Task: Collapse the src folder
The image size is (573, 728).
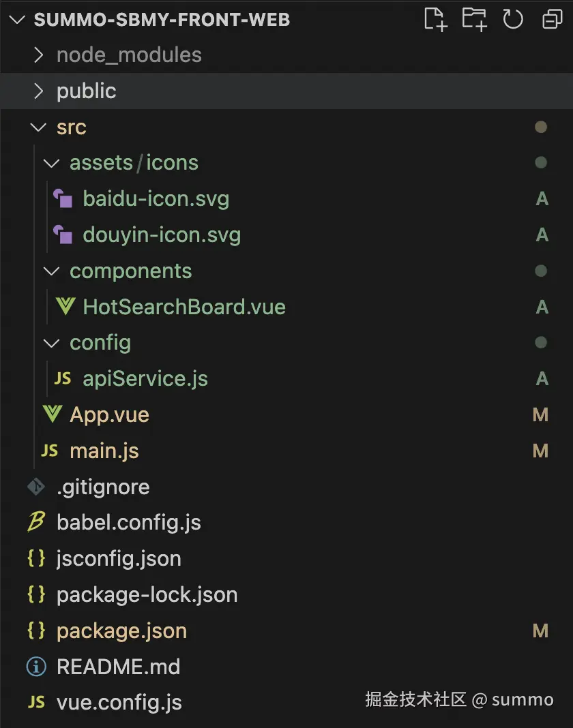Action: pos(39,127)
